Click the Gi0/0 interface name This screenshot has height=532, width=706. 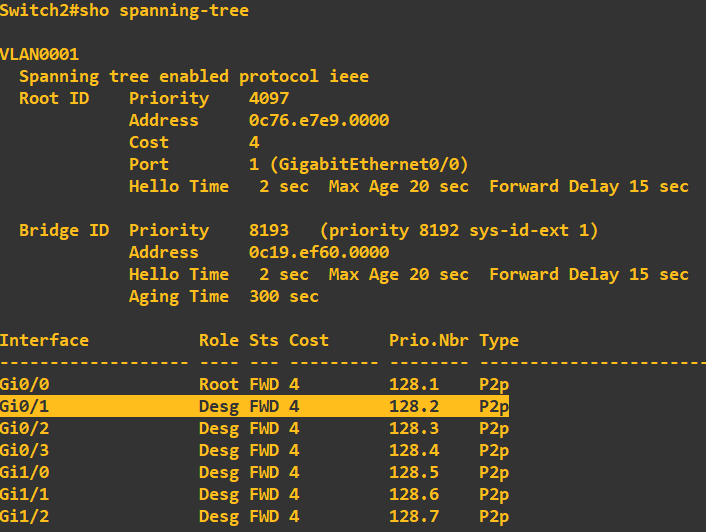(x=25, y=384)
